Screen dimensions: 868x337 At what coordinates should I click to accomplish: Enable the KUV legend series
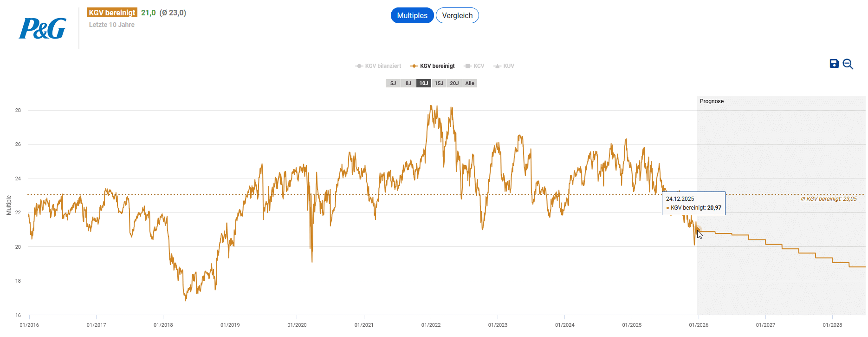(504, 66)
